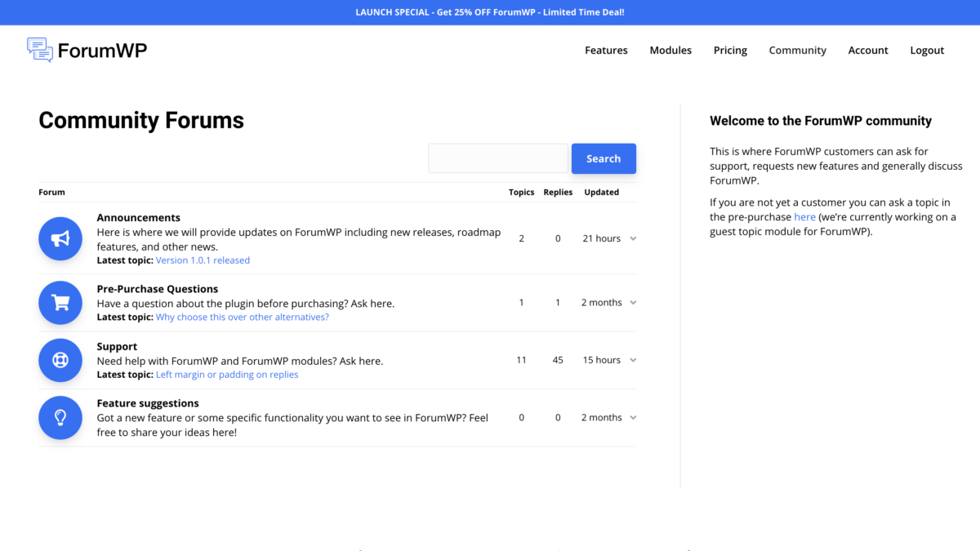Open 'Why choose this over other alternatives?' link
This screenshot has height=551, width=980.
[x=243, y=317]
